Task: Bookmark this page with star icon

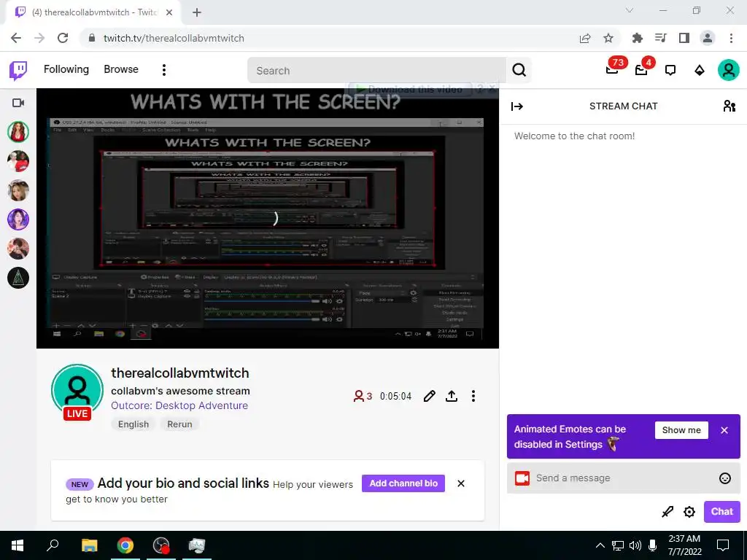Action: click(x=608, y=39)
